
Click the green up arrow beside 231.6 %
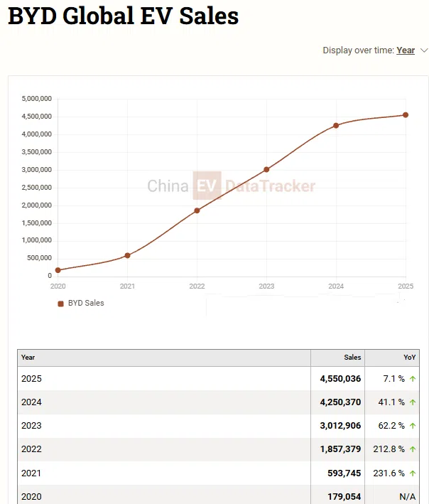(x=413, y=473)
